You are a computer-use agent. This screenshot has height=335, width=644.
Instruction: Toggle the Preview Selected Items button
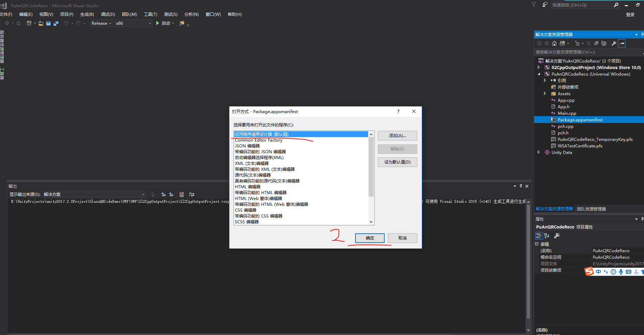[622, 43]
